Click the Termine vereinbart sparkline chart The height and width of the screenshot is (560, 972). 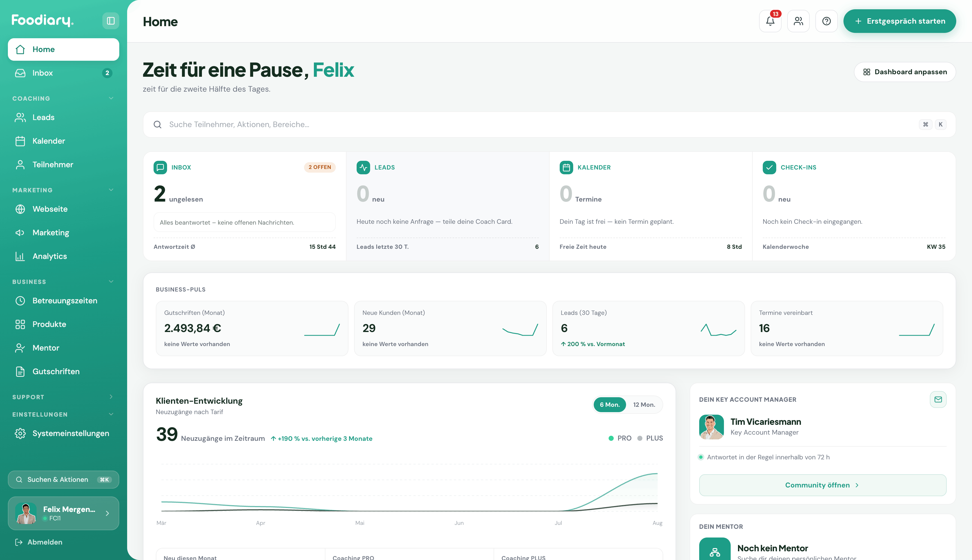click(917, 329)
